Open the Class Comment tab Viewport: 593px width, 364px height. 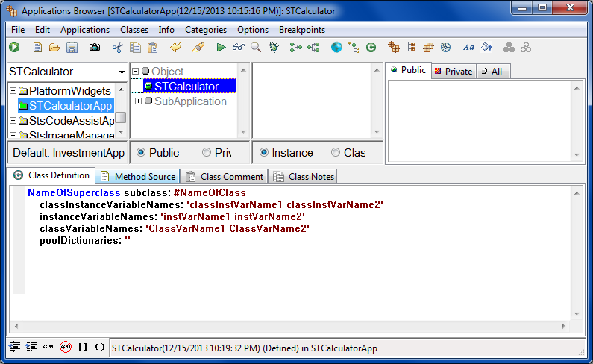click(225, 177)
